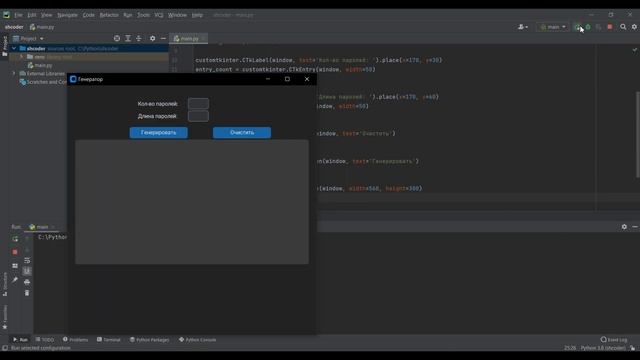Viewport: 640px width, 360px height.
Task: Click shcoder breadcrumb in navigation bar
Action: 14,27
